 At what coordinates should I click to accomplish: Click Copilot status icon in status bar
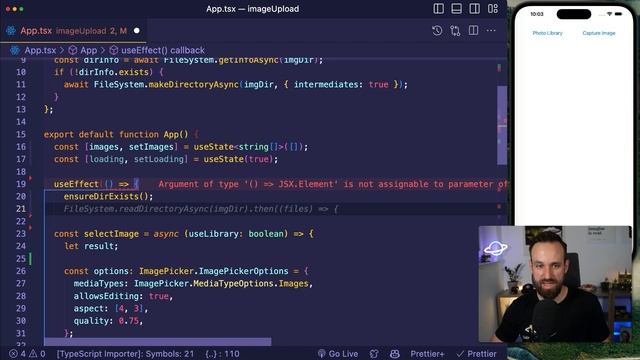(395, 354)
